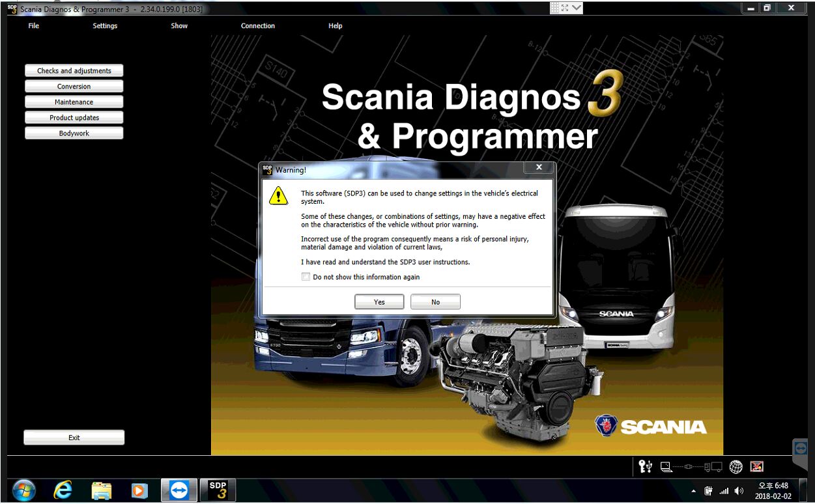815x504 pixels.
Task: Click No in the Warning dialog
Action: (435, 302)
